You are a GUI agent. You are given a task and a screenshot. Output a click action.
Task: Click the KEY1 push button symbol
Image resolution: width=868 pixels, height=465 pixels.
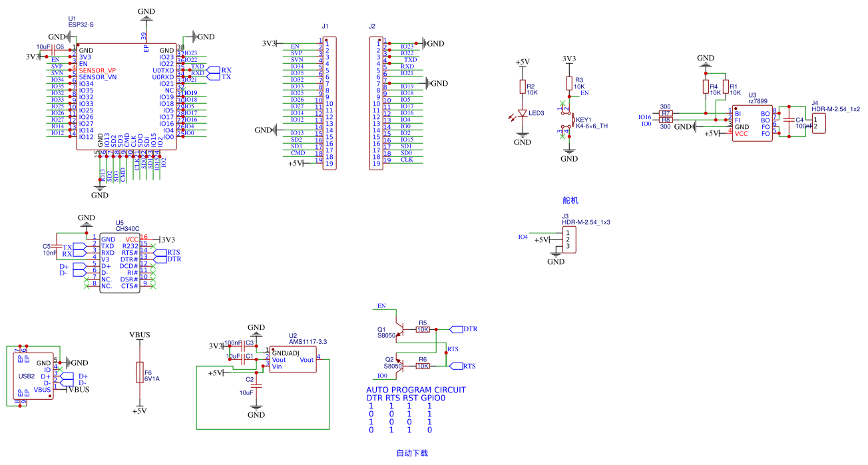point(570,120)
